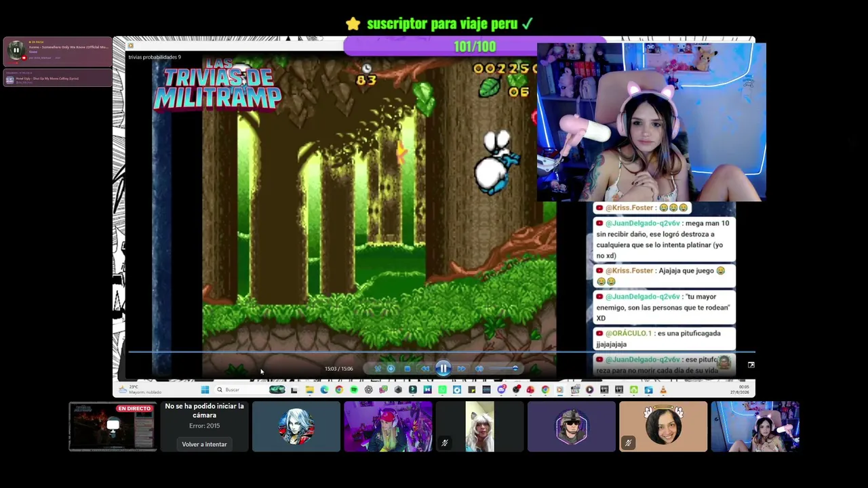Adjust the media player volume slider
This screenshot has width=868, height=488.
click(x=503, y=369)
